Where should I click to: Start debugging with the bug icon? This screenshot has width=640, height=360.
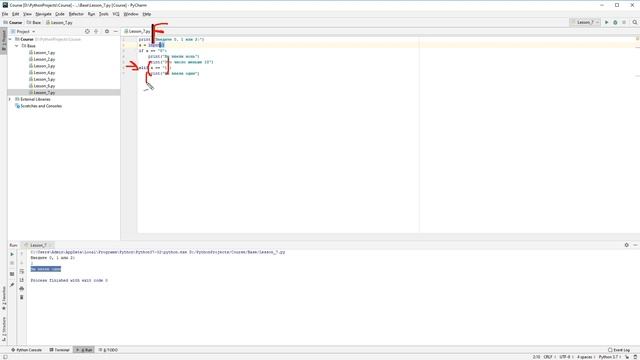point(615,22)
